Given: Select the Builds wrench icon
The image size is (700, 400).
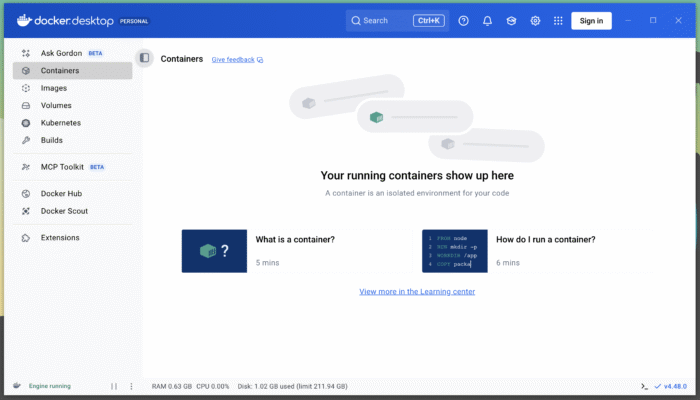Looking at the screenshot, I should point(26,140).
